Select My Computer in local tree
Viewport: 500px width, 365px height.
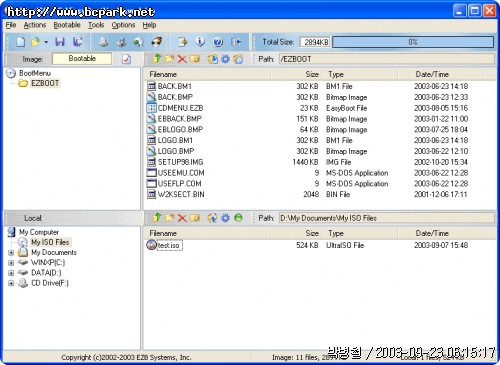tap(39, 232)
